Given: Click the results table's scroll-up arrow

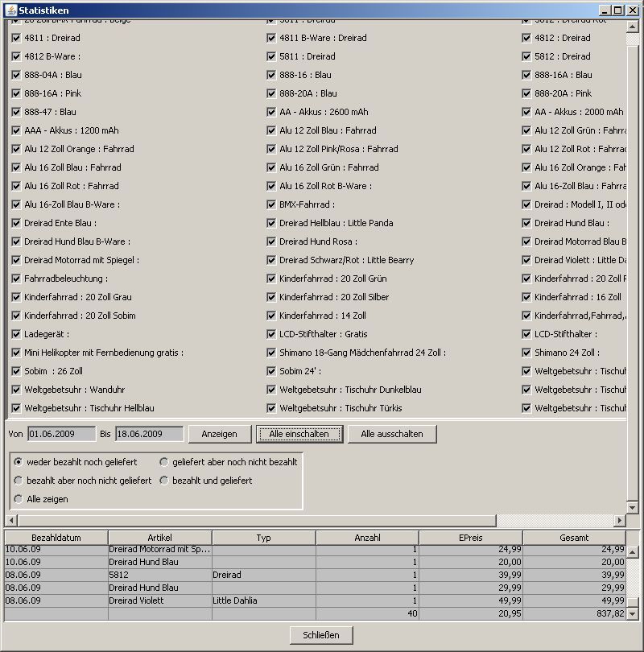Looking at the screenshot, I should pyautogui.click(x=633, y=552).
